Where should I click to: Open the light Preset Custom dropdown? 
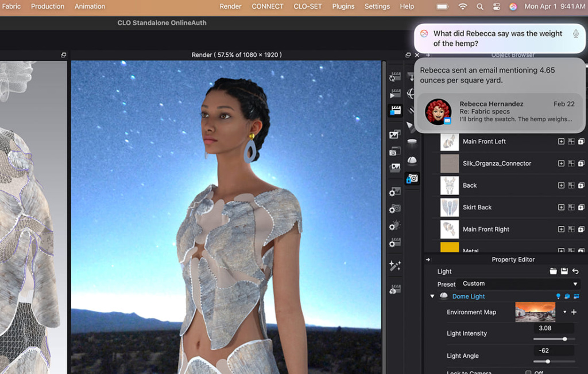(520, 284)
